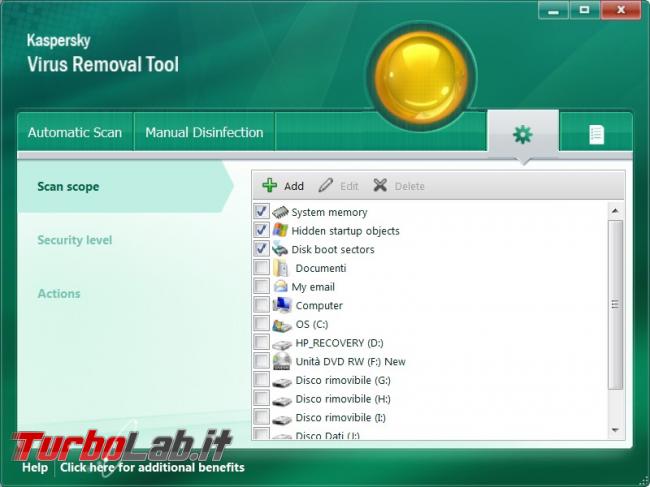650x487 pixels.
Task: Open the Actions section
Action: tap(59, 293)
